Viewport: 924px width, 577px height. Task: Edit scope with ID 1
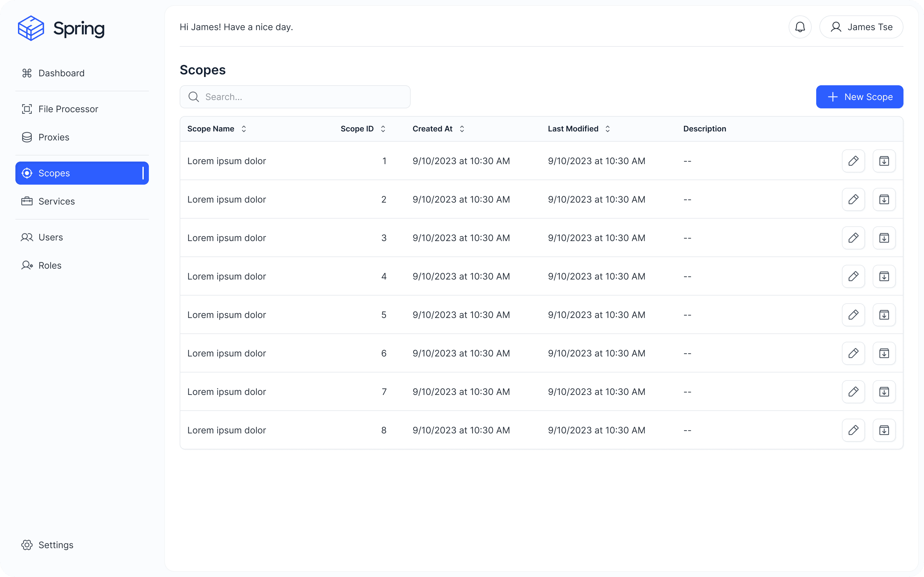tap(853, 161)
